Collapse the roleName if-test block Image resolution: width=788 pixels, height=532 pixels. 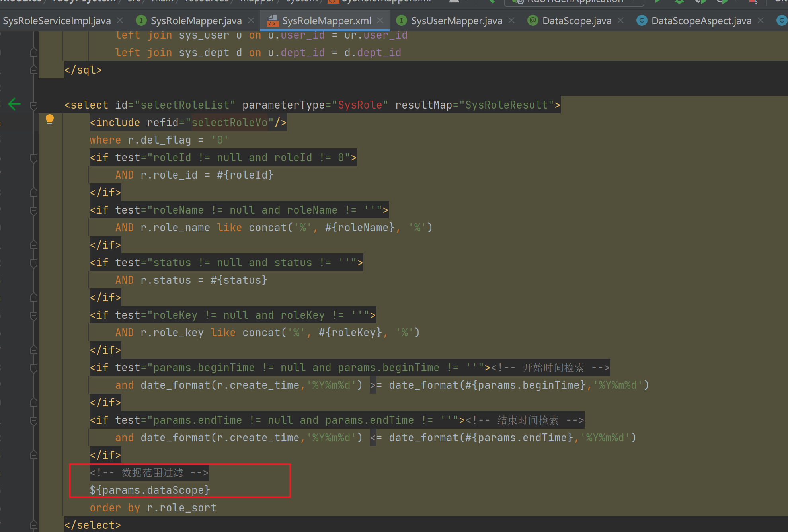point(34,210)
